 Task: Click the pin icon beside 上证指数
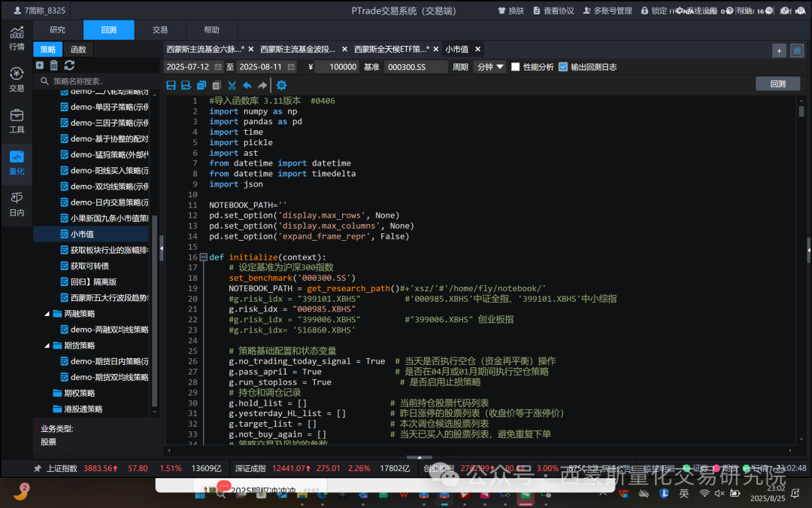coord(38,468)
